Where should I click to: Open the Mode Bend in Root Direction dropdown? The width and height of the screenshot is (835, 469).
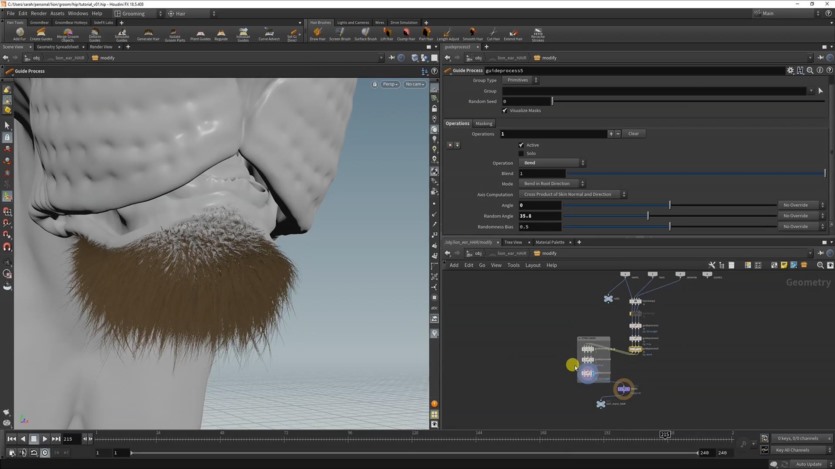552,184
